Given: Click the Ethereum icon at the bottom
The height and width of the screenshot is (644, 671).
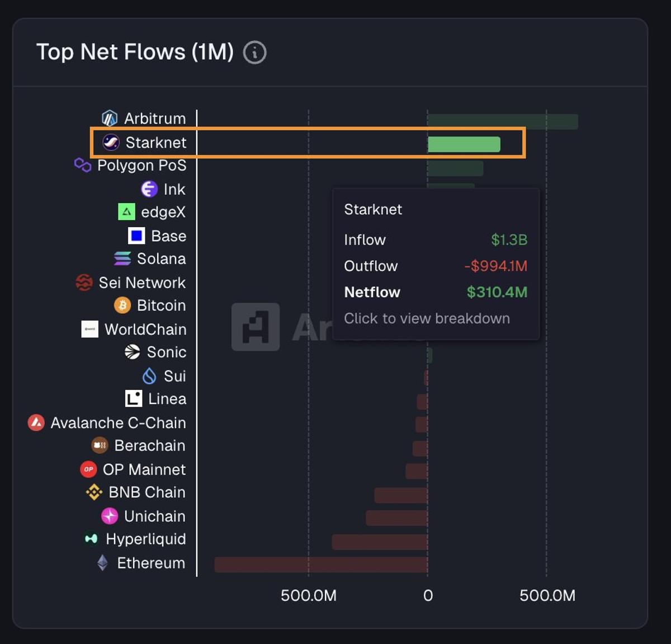Looking at the screenshot, I should point(102,563).
